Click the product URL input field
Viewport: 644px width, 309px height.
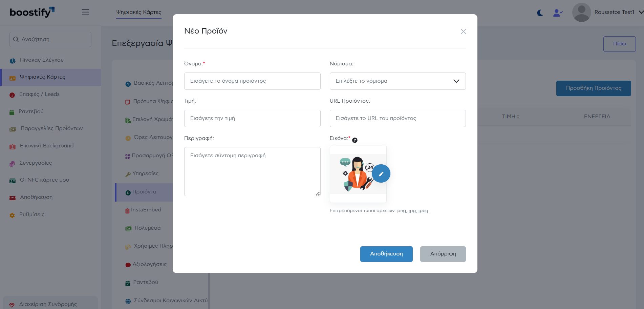coord(398,118)
